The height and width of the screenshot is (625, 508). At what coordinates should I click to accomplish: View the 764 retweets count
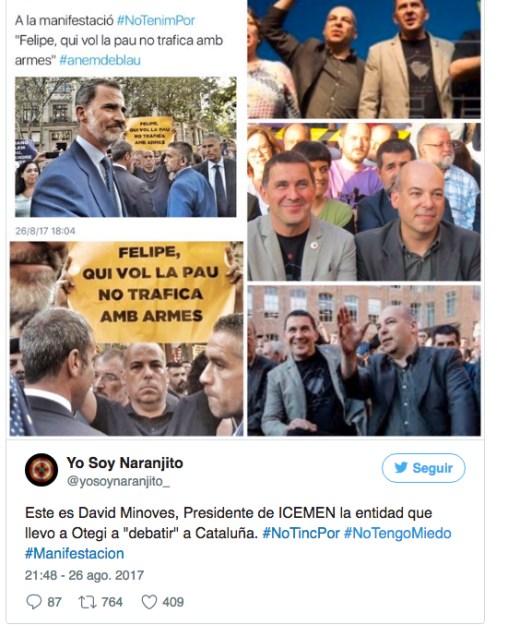(112, 602)
